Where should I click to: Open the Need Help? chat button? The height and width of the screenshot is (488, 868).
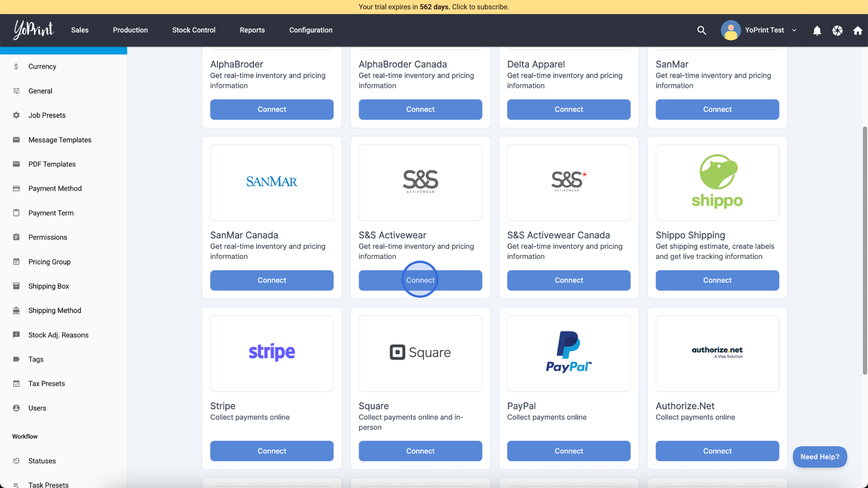820,457
